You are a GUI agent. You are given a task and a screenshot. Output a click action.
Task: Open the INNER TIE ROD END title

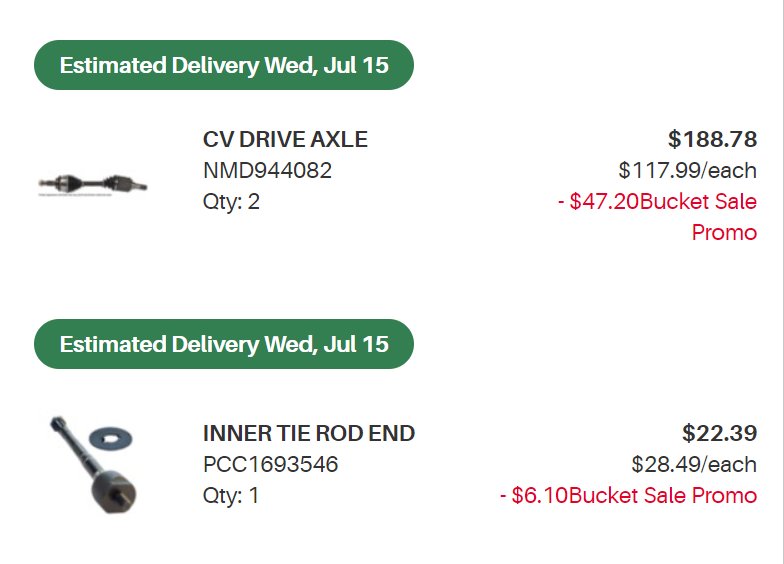pos(309,434)
